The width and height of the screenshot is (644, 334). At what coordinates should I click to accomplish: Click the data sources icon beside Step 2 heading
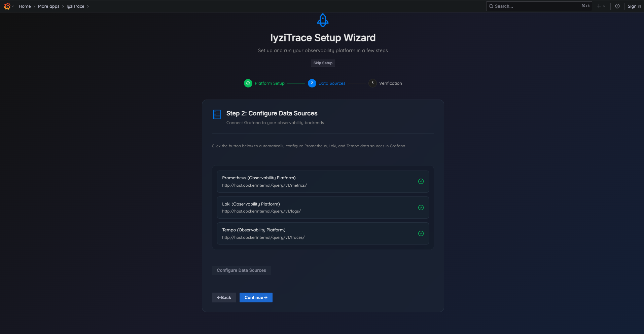[217, 114]
